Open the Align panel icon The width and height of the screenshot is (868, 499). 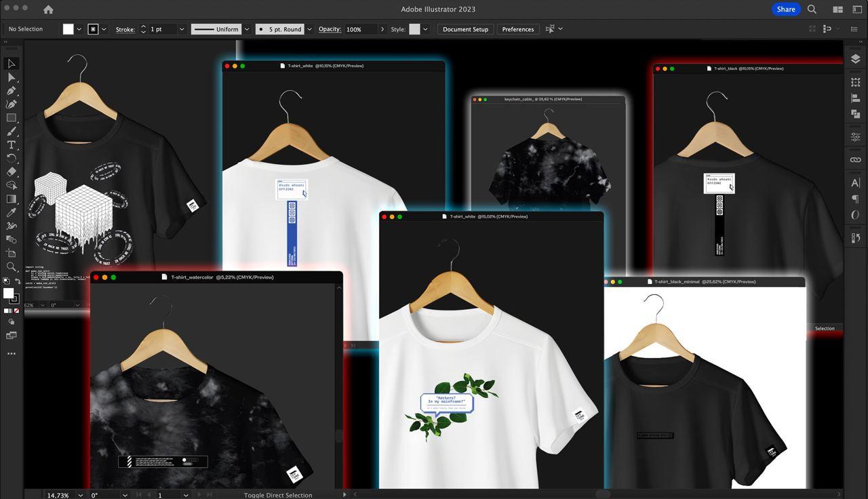coord(855,98)
